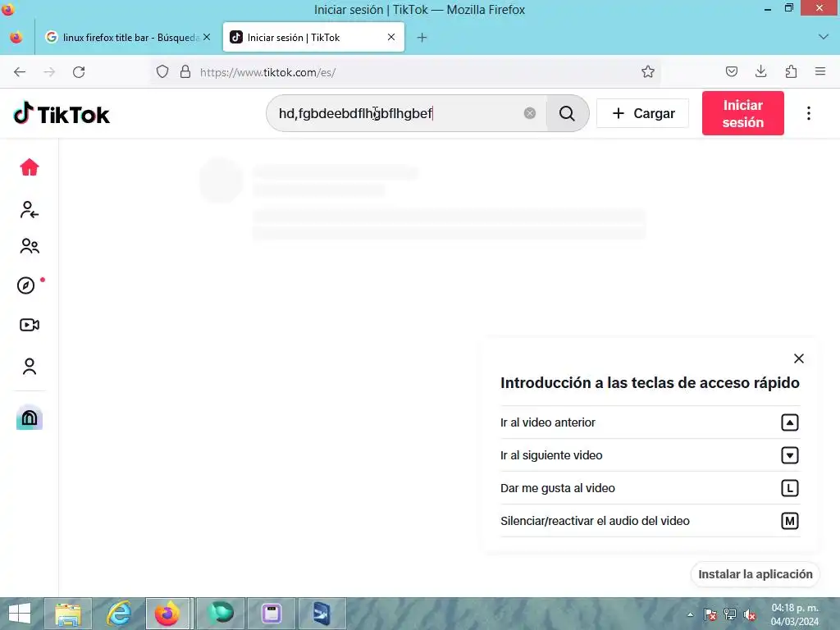Select Silenciar/reactivar el audio row
The height and width of the screenshot is (630, 840).
[650, 521]
